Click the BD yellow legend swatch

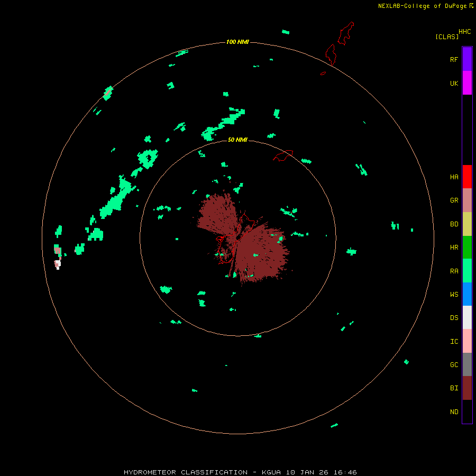[467, 224]
